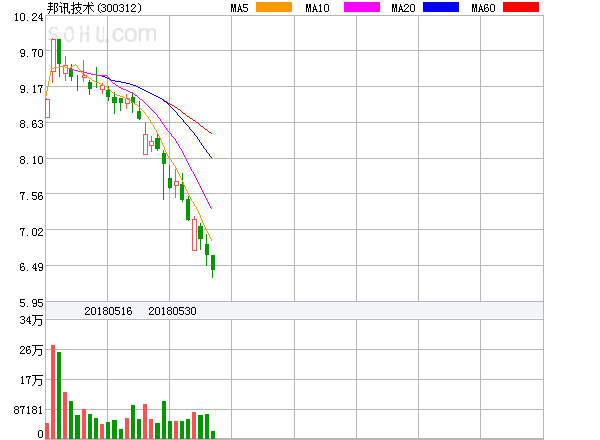Click the 20180516 date label
This screenshot has width=600, height=440.
pyautogui.click(x=108, y=311)
